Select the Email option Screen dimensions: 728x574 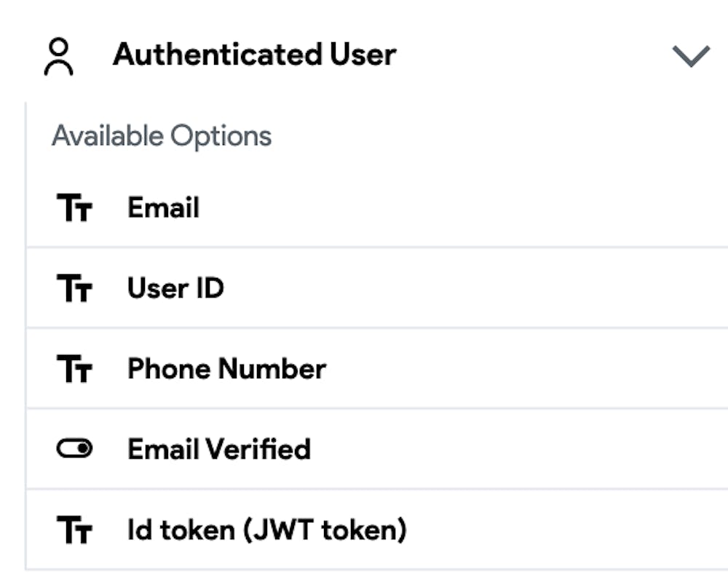coord(163,209)
